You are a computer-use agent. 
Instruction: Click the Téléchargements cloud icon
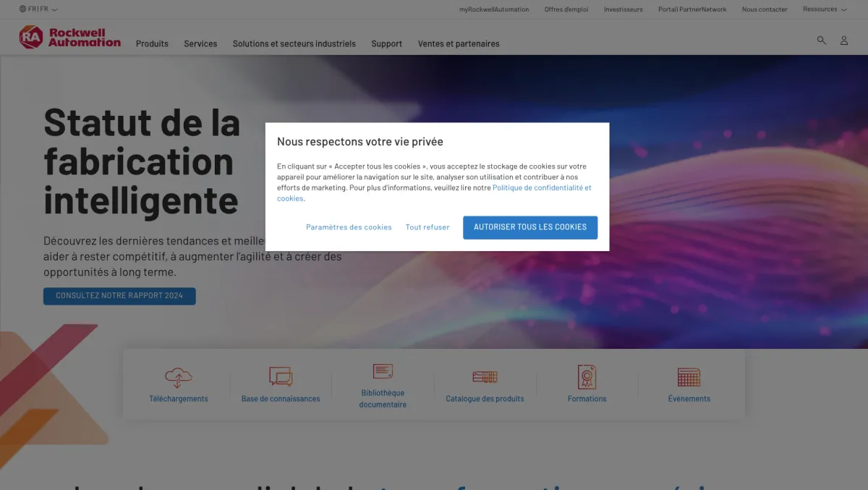pos(179,377)
